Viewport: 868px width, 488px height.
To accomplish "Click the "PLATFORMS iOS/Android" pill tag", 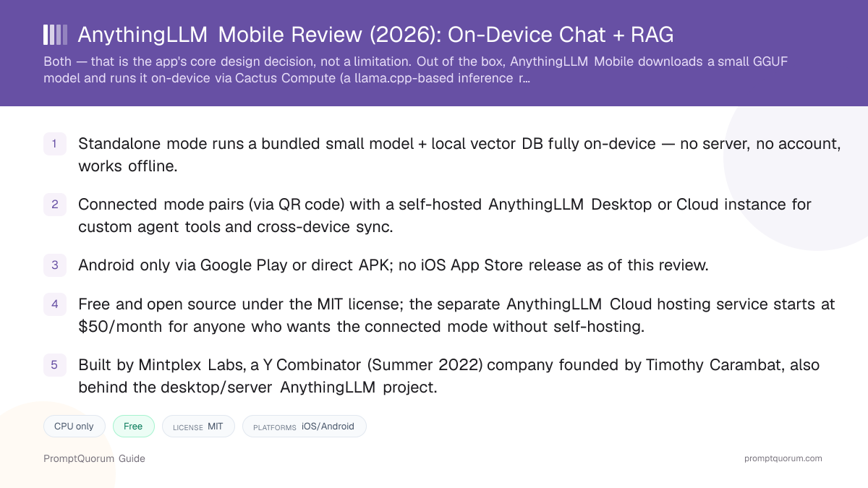I will pos(305,427).
